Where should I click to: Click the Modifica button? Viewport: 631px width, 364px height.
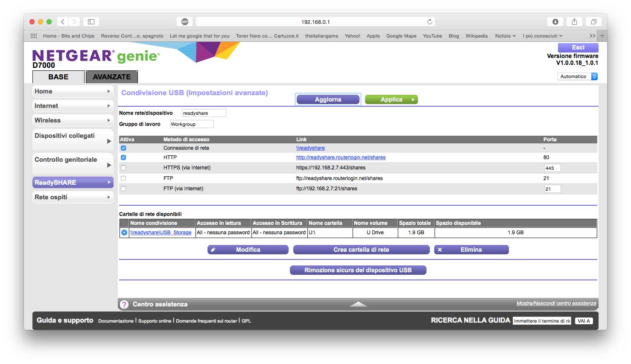248,250
